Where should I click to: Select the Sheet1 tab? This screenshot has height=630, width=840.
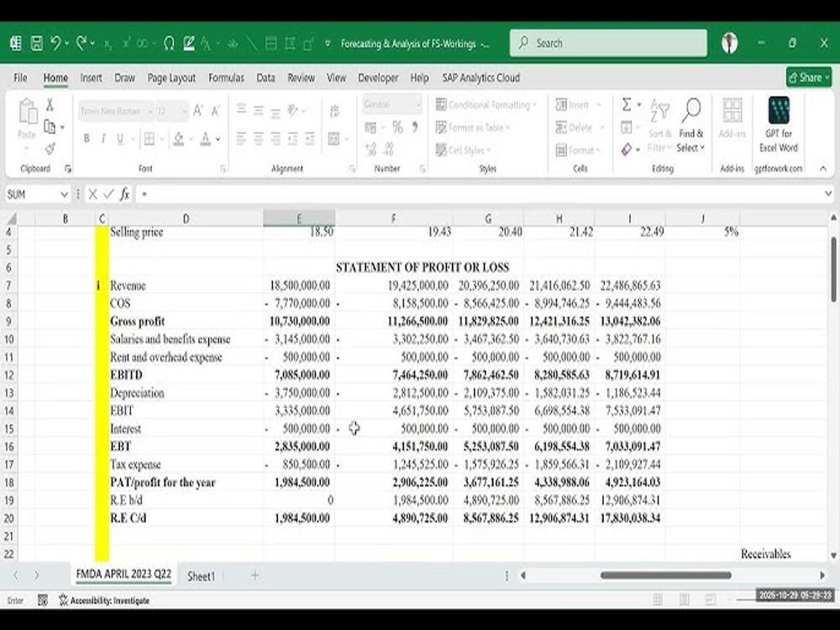(201, 576)
